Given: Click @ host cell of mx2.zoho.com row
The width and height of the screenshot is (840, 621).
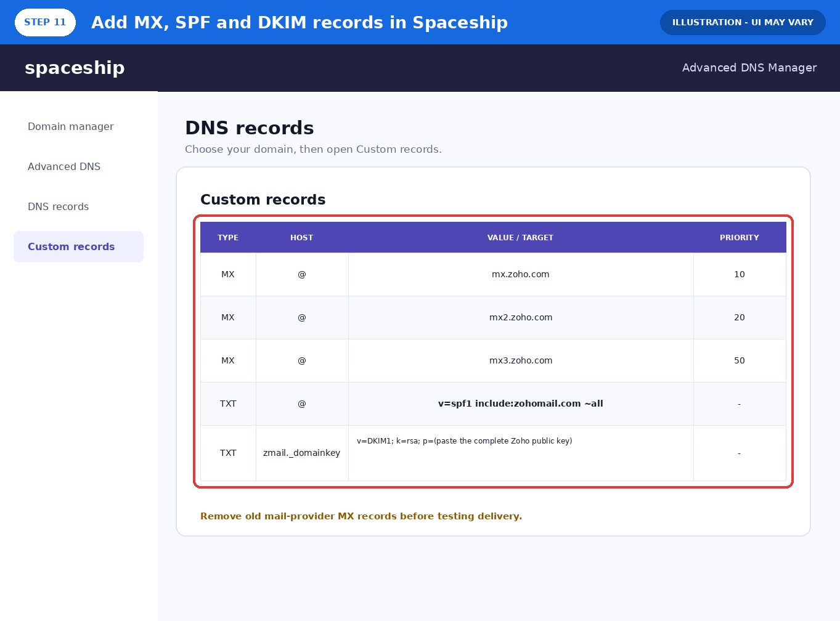Looking at the screenshot, I should coord(302,317).
